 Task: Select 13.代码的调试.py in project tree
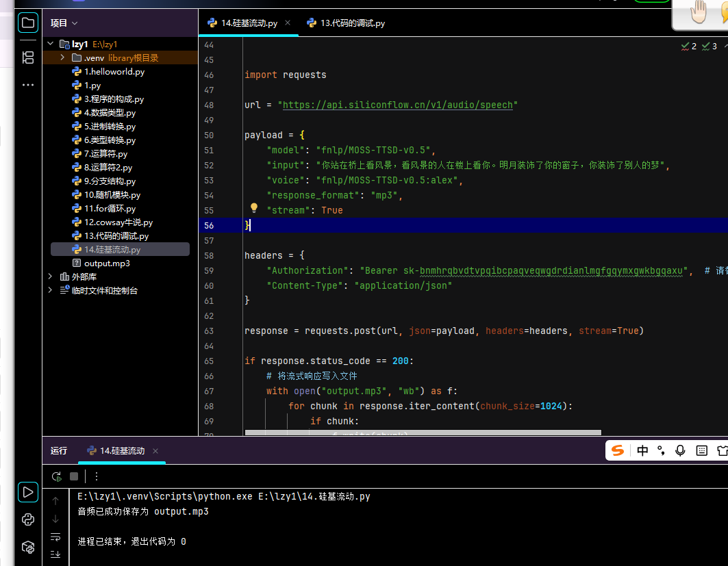[116, 235]
